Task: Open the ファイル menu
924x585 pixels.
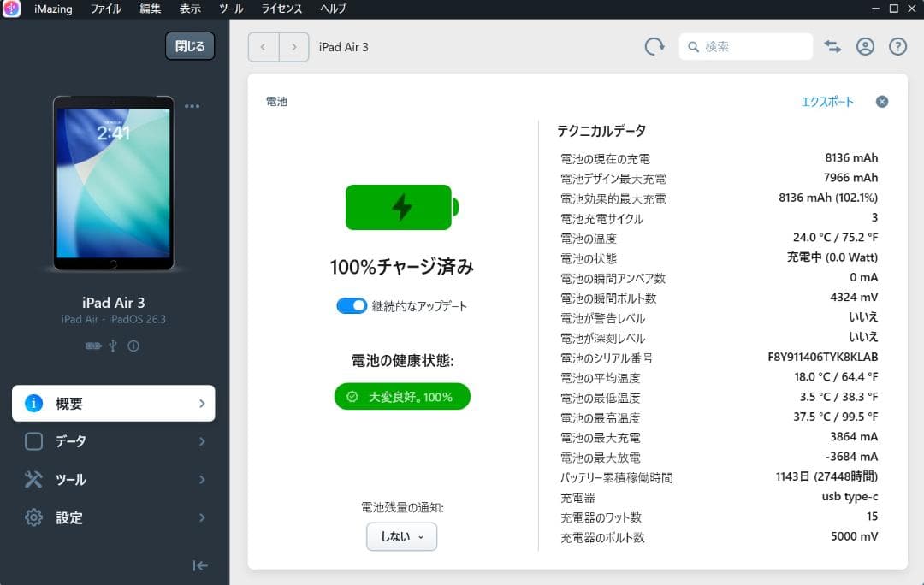Action: pos(105,9)
